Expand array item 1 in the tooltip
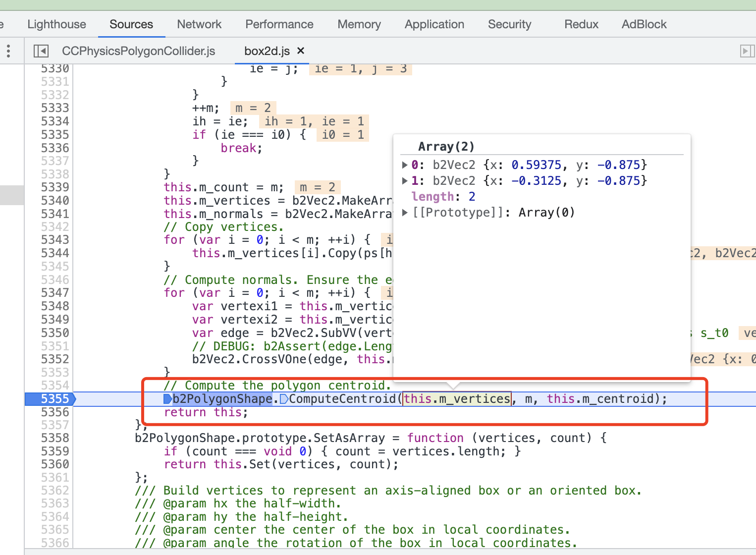This screenshot has height=555, width=756. click(405, 180)
